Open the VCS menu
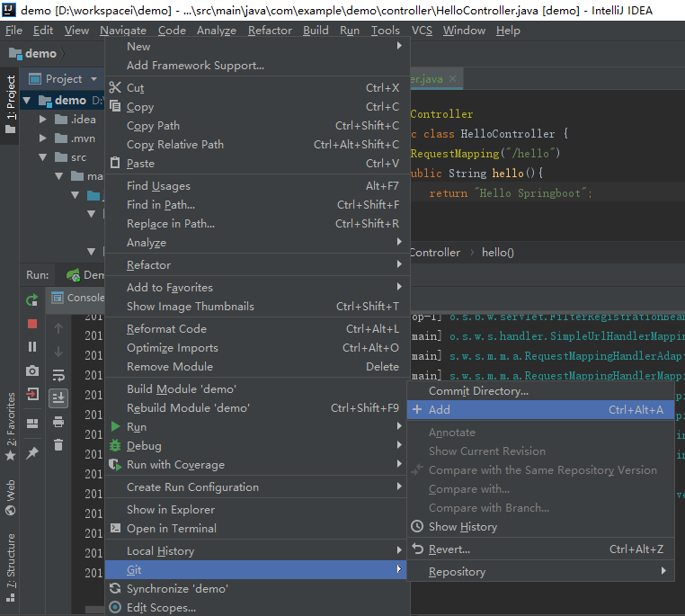Image resolution: width=685 pixels, height=616 pixels. tap(422, 31)
